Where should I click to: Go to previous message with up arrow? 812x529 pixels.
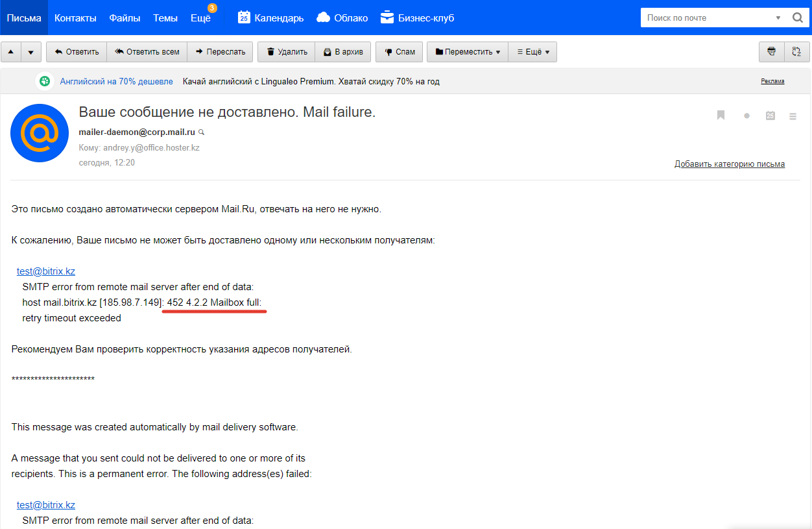11,52
